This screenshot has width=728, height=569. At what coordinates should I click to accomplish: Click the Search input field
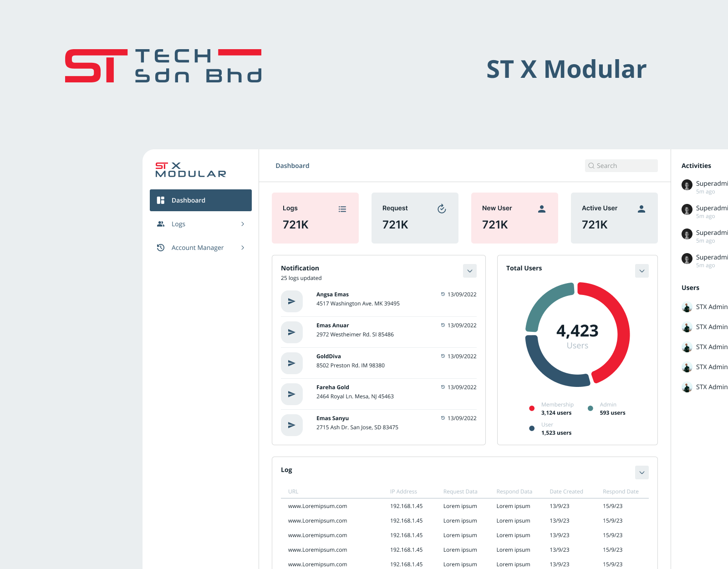621,166
